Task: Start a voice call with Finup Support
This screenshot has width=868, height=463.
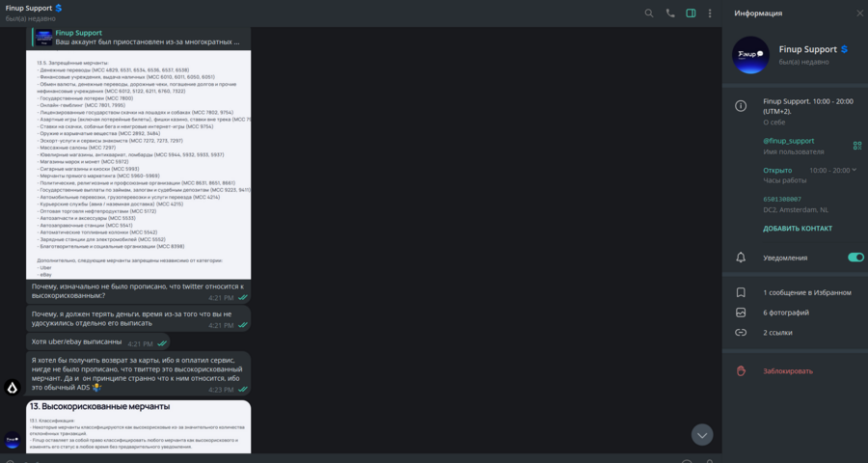Action: [670, 14]
